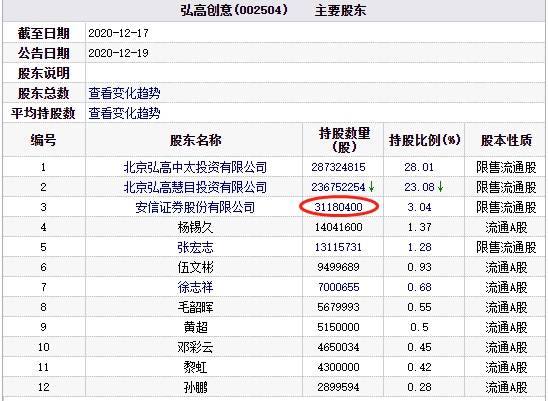Open 北京弘高慧目投资有限公司 shareholder link
Screen dimensions: 549x401
click(195, 187)
